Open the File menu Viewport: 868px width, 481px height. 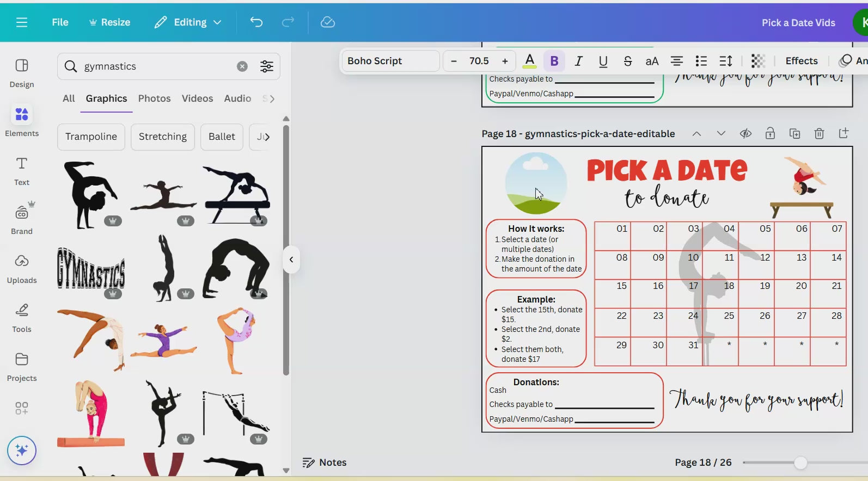[60, 22]
